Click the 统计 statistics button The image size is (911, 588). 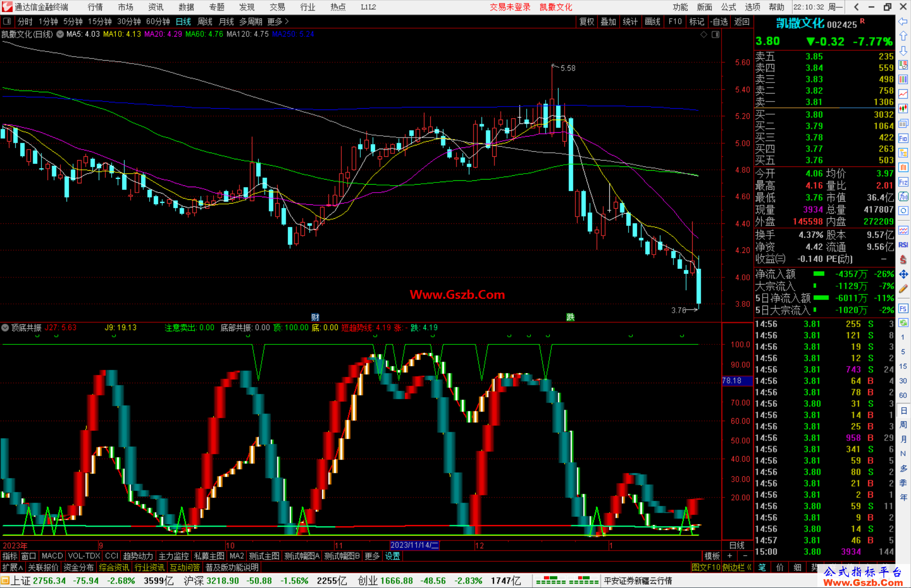click(631, 21)
